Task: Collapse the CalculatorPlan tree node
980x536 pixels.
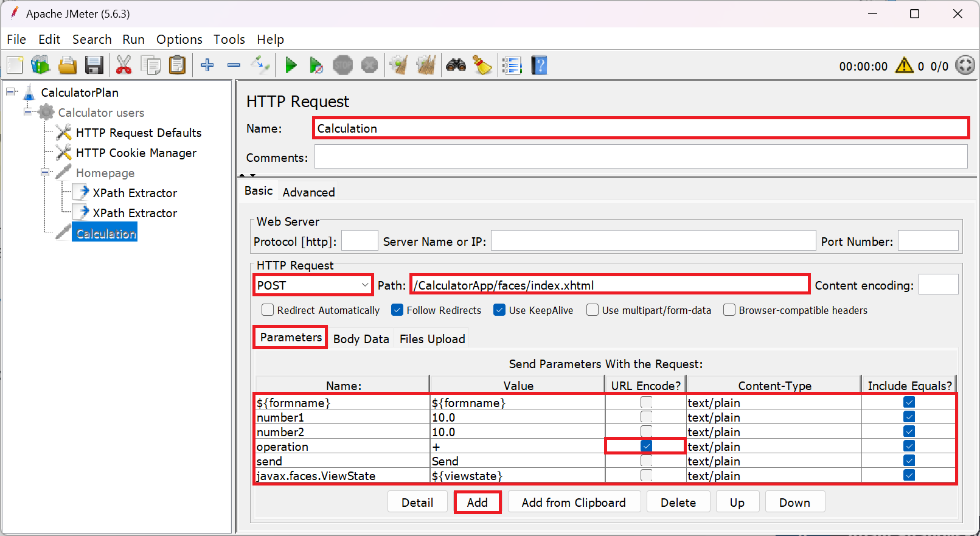Action: pos(10,92)
